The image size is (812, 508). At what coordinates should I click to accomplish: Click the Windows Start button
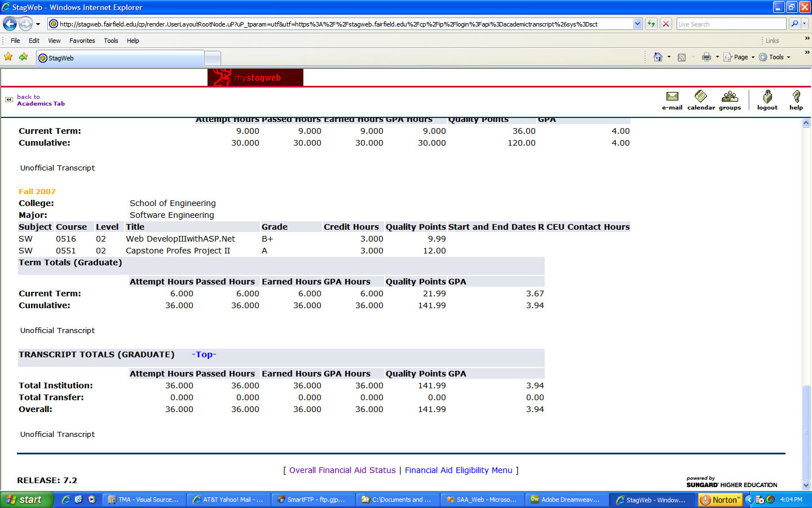pos(26,500)
